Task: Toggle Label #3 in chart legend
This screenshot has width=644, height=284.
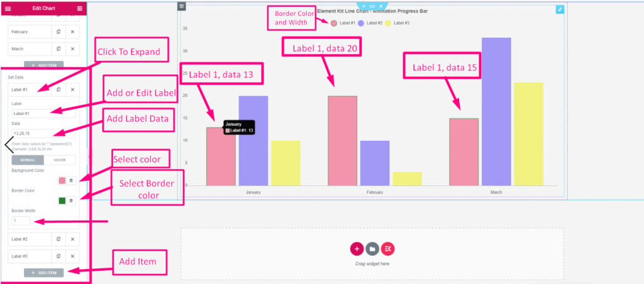Action: (x=397, y=23)
